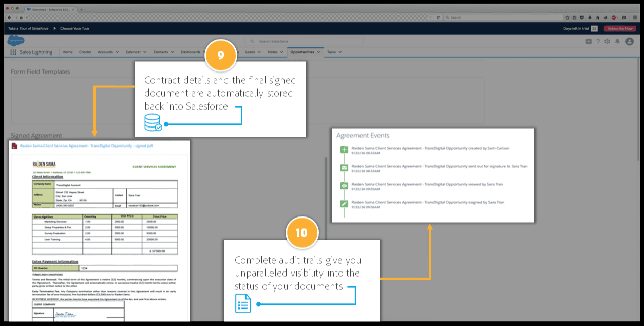Expand the Calendar tab chevron
The height and width of the screenshot is (326, 644).
(x=145, y=52)
